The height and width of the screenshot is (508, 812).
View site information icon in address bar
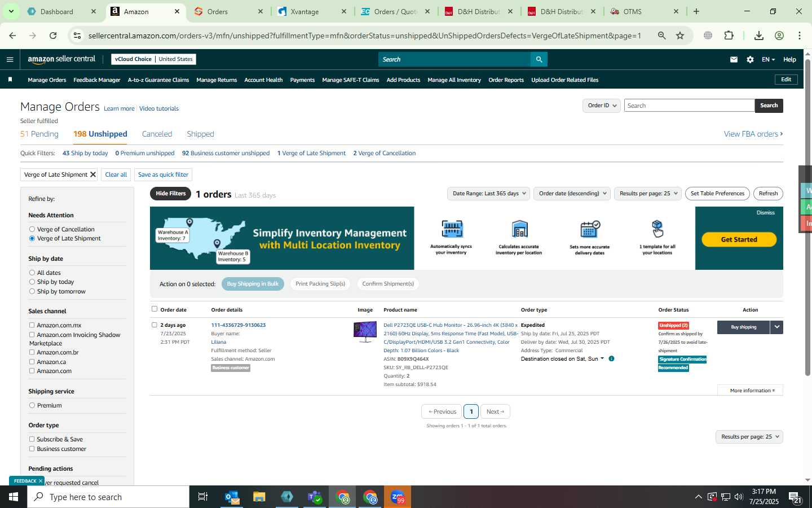pos(77,36)
